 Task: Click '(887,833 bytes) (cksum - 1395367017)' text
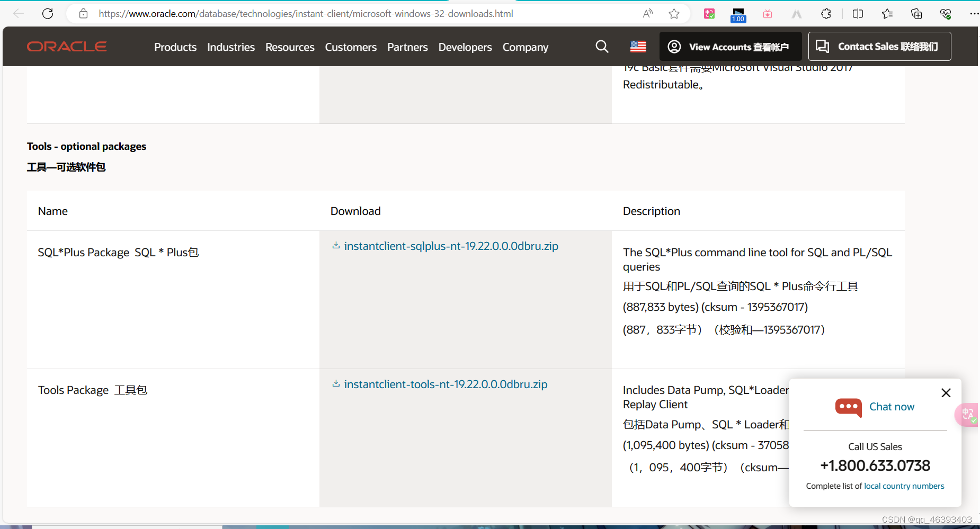(x=715, y=307)
